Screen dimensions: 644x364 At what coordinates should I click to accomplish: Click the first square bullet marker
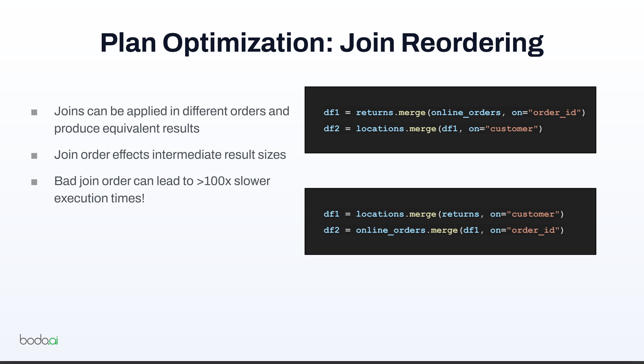point(34,112)
